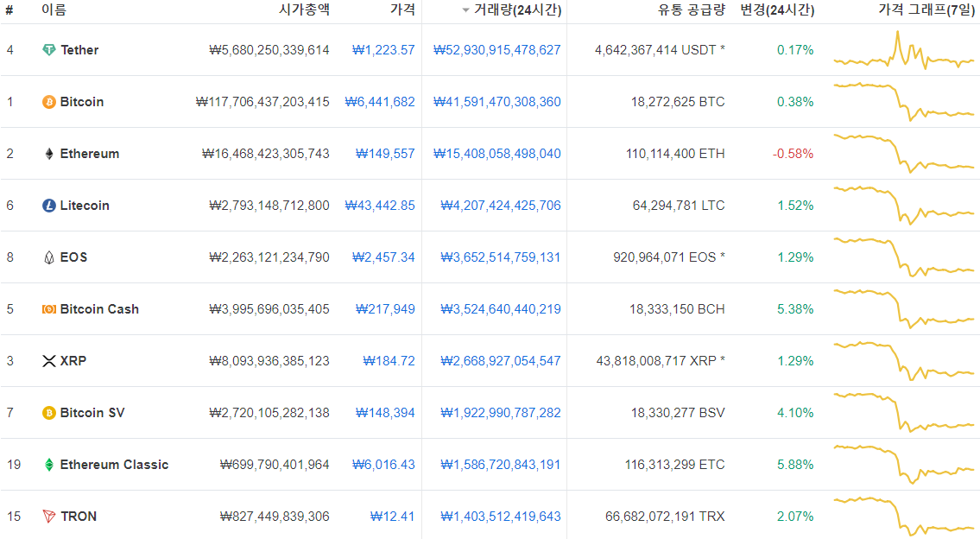Open the Tether coin name link
This screenshot has height=539, width=980.
tap(79, 50)
